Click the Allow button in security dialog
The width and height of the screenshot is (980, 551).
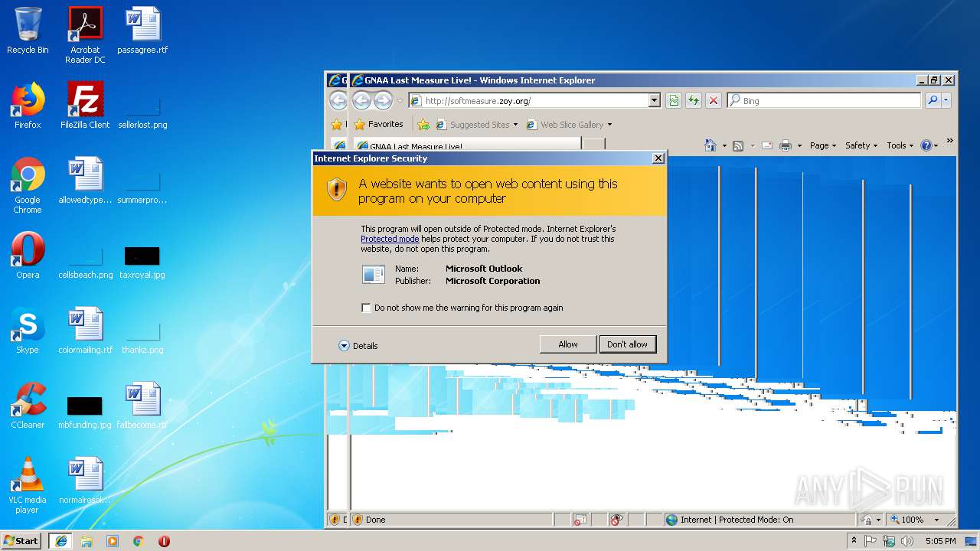click(x=567, y=344)
